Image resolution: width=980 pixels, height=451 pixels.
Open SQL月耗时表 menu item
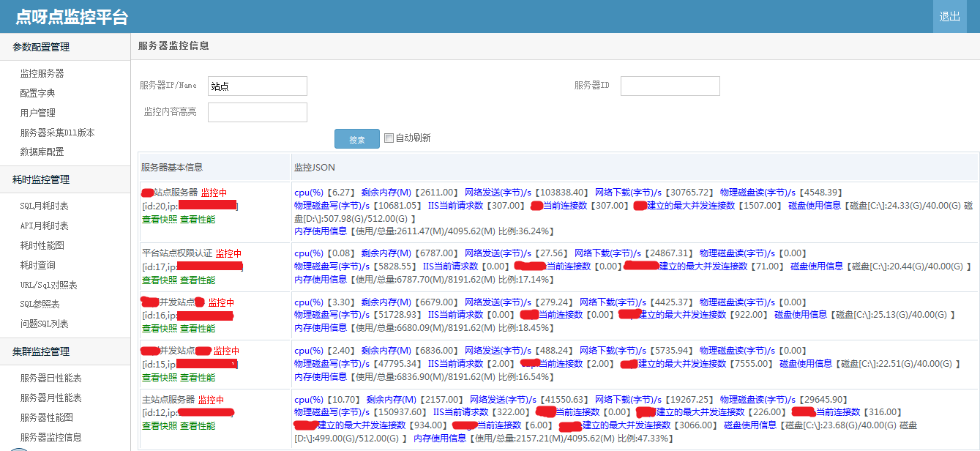tap(44, 206)
